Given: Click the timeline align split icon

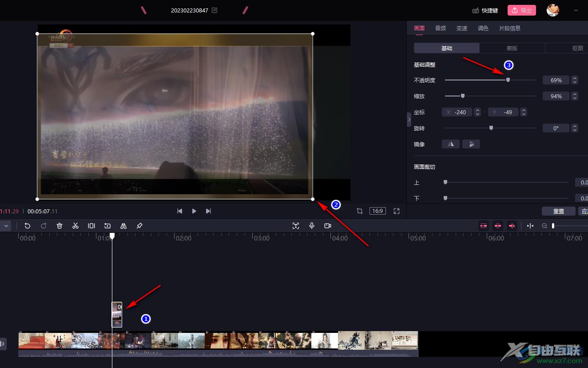Looking at the screenshot, I should point(530,226).
